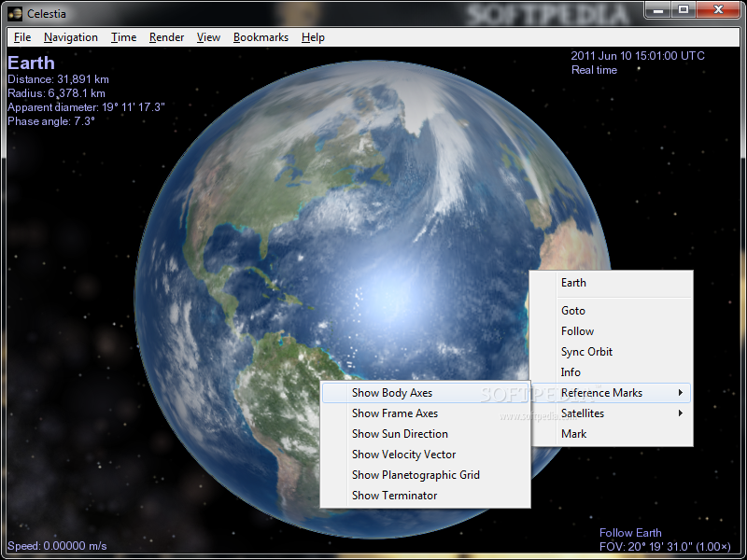Open the View menu
The image size is (747, 560).
(x=208, y=37)
